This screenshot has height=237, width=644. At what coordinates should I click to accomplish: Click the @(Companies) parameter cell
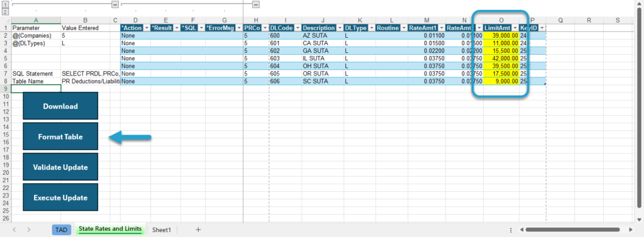(x=36, y=36)
